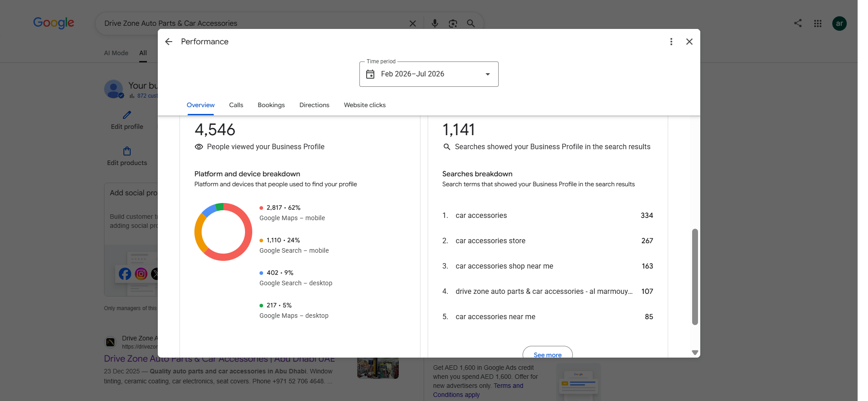This screenshot has width=868, height=401.
Task: Switch to the Bookings tab
Action: [271, 105]
